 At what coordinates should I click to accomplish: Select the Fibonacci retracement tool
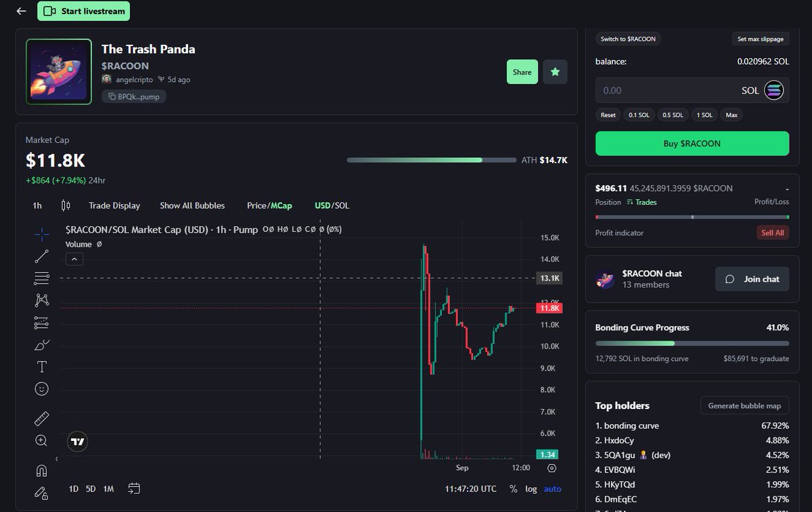click(41, 278)
